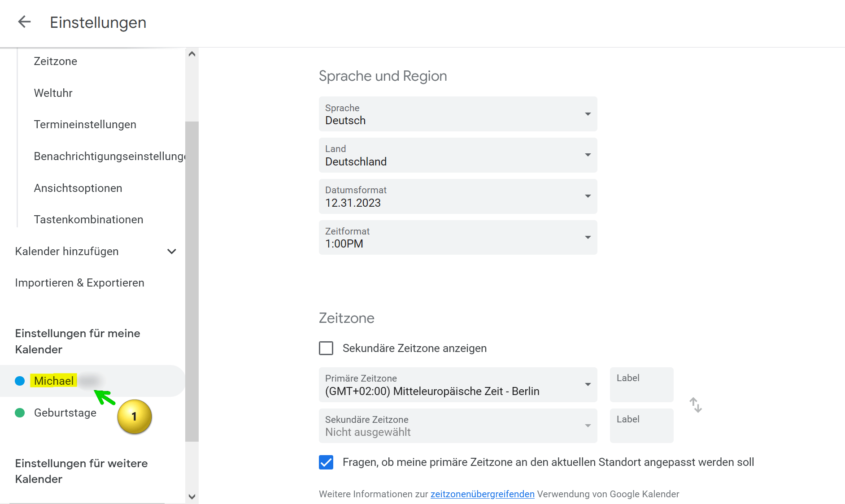This screenshot has width=845, height=504.
Task: Enable Sekundäre Zeitzone anzeigen checkbox
Action: click(x=326, y=348)
